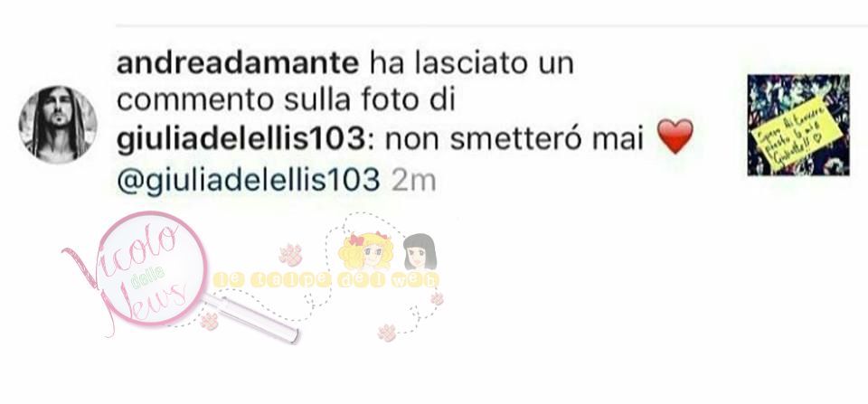
Task: Open the bold giuliadelellis103 username
Action: (240, 140)
